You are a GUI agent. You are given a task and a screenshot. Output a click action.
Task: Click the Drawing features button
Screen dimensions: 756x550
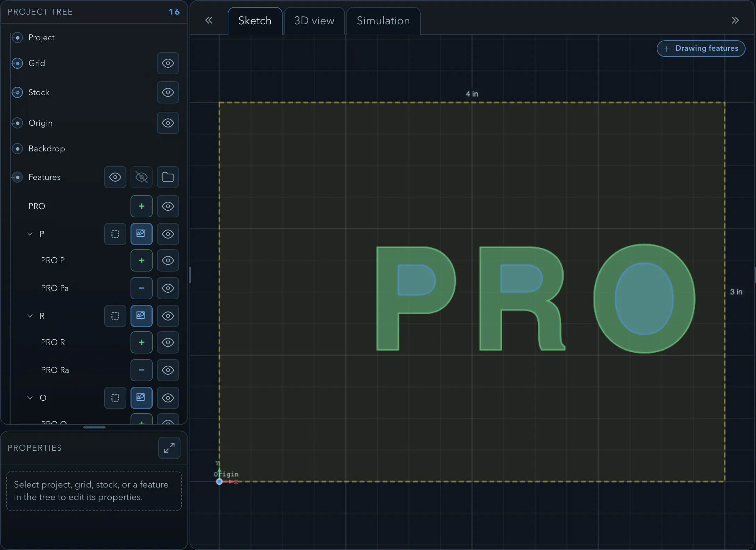click(701, 49)
